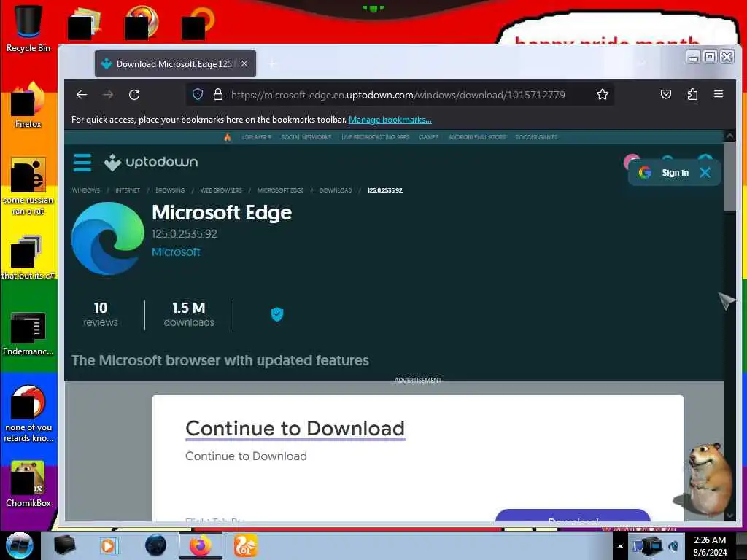Click media player taskbar icon
This screenshot has height=560, width=747.
(109, 545)
